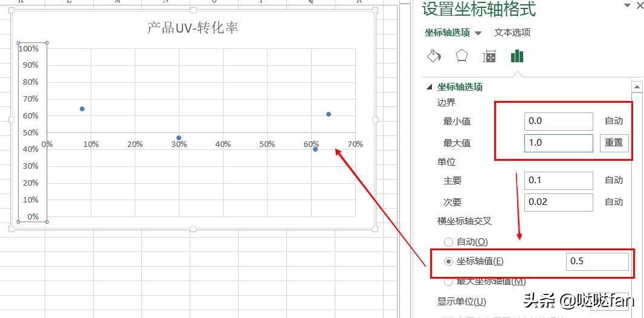Click 自动 next to the 最小值 field

click(x=614, y=121)
